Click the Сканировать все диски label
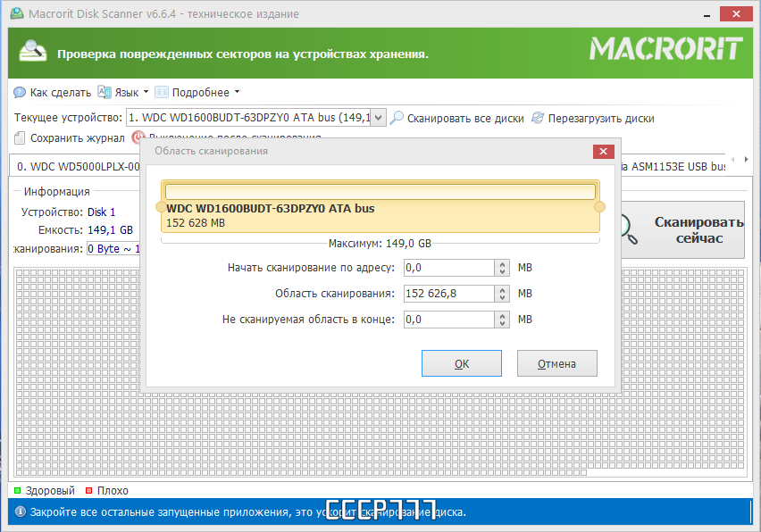 click(465, 119)
